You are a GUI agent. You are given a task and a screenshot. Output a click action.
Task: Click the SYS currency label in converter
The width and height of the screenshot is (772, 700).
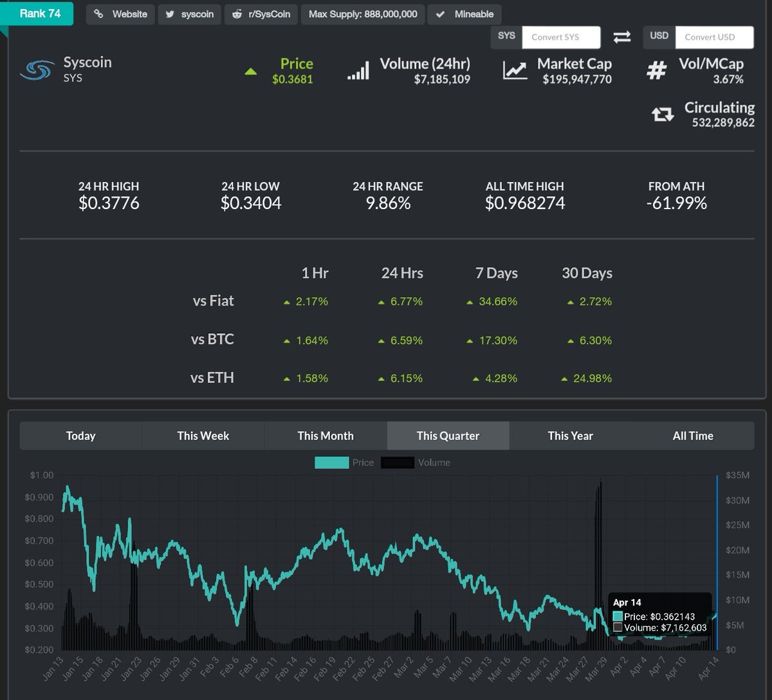point(506,36)
